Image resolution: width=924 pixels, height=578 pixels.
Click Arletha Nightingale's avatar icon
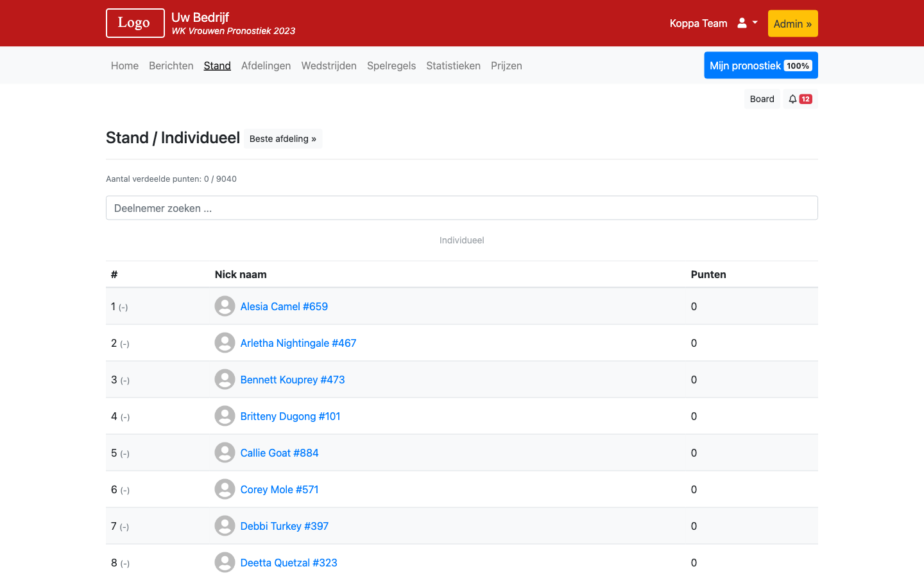point(225,343)
